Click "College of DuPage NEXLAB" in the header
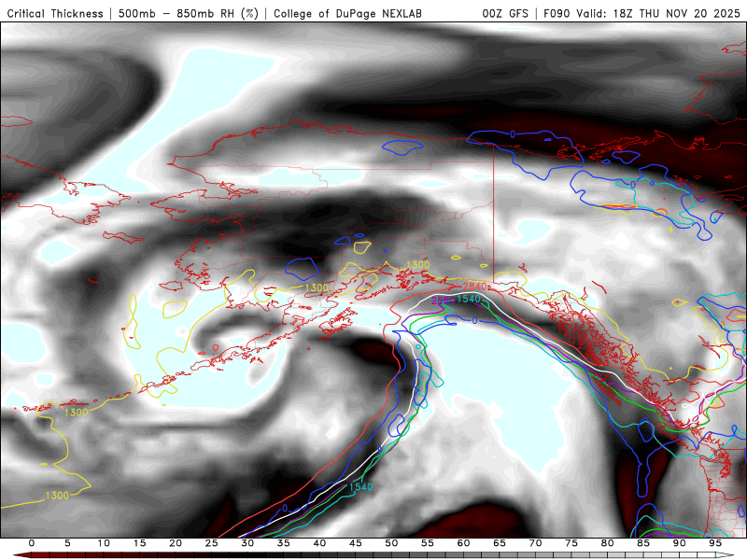 pyautogui.click(x=347, y=14)
